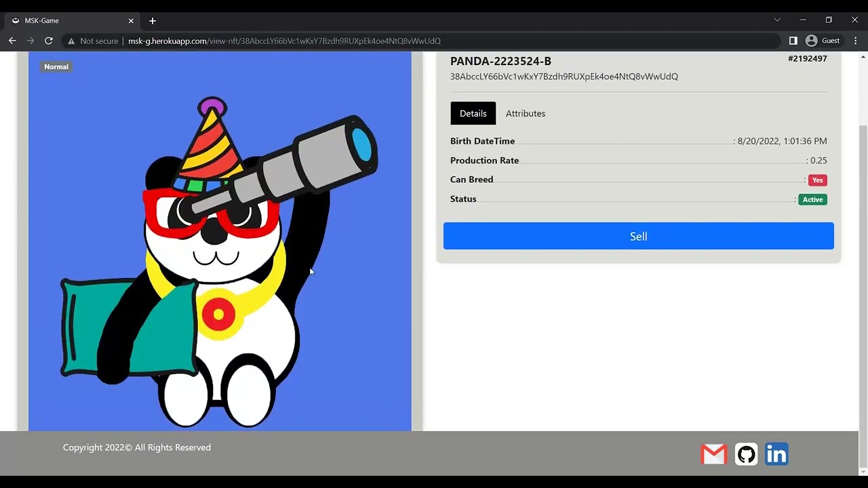Open a new browser tab with plus

pyautogui.click(x=153, y=21)
